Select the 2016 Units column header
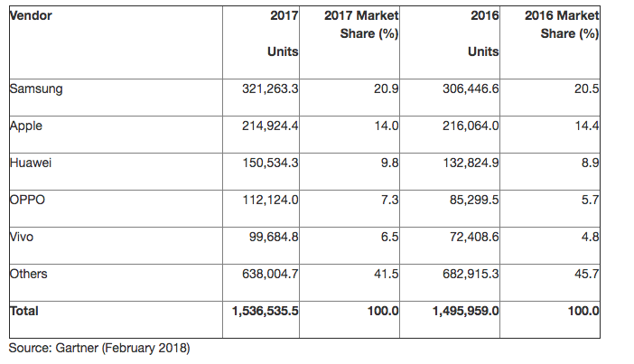This screenshot has width=634, height=364. point(483,33)
